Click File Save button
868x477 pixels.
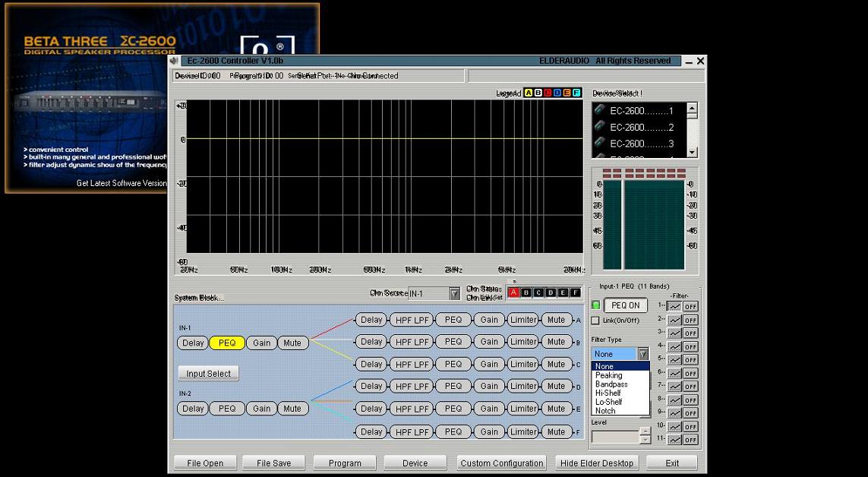point(274,463)
